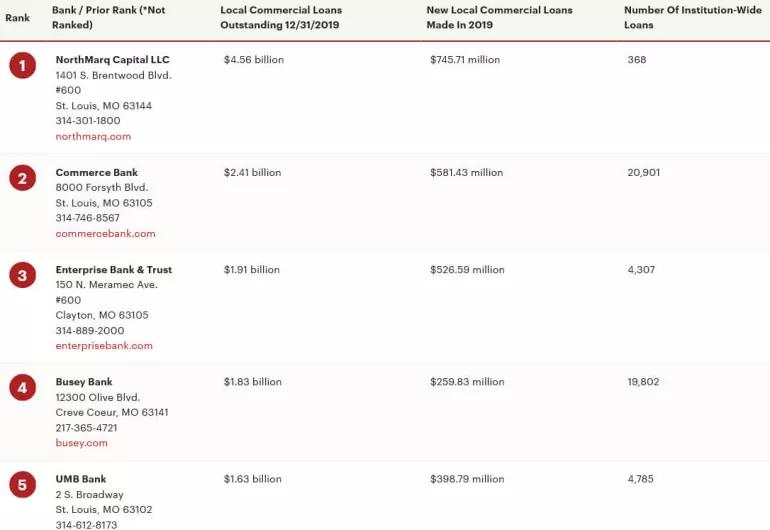Image resolution: width=770 pixels, height=530 pixels.
Task: Select the Commerce Bank name
Action: 97,172
